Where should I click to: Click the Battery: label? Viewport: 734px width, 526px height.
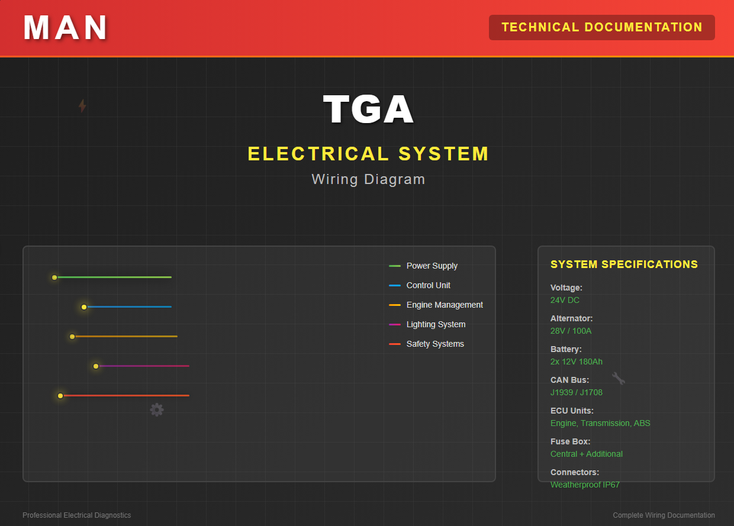(566, 349)
